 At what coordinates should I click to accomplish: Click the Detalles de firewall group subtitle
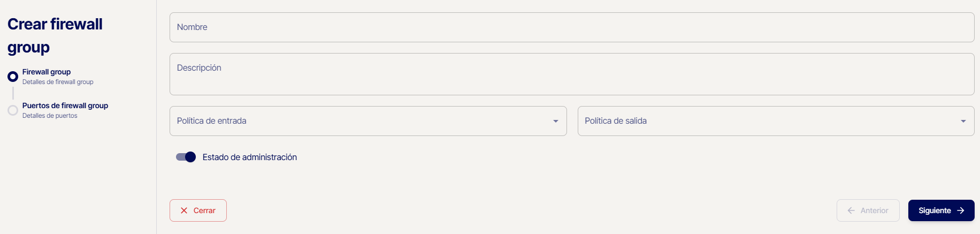pyautogui.click(x=58, y=82)
